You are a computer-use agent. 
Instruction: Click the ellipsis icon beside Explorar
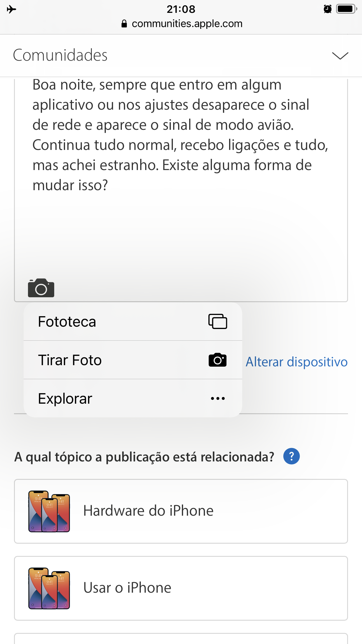[217, 398]
